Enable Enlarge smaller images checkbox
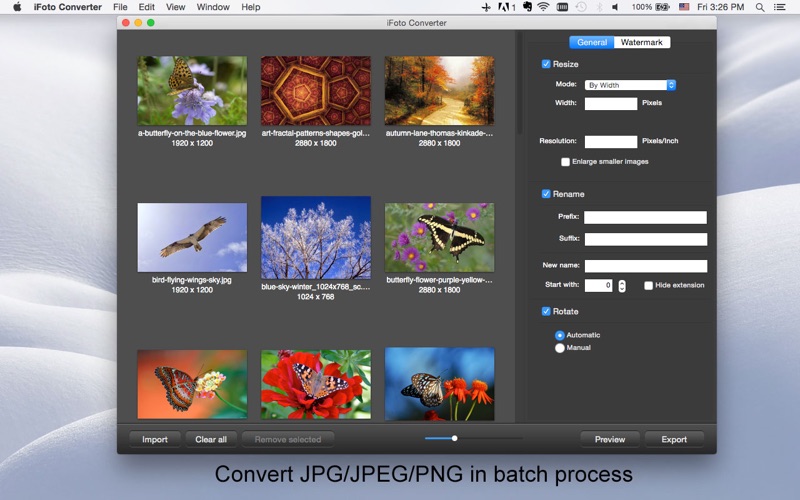This screenshot has height=500, width=800. [x=565, y=162]
